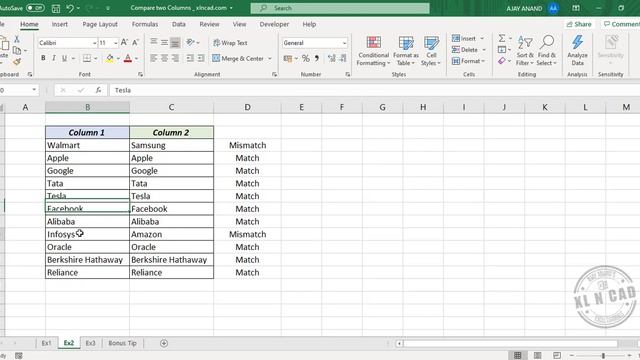Open the Borders dropdown arrow
The image size is (640, 360).
[x=96, y=59]
